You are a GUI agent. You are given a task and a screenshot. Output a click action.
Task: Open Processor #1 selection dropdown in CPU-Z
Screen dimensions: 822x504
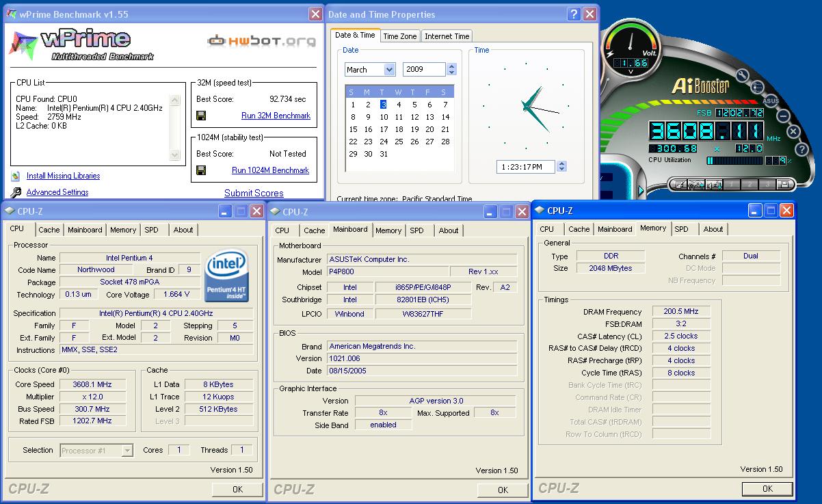(x=127, y=450)
